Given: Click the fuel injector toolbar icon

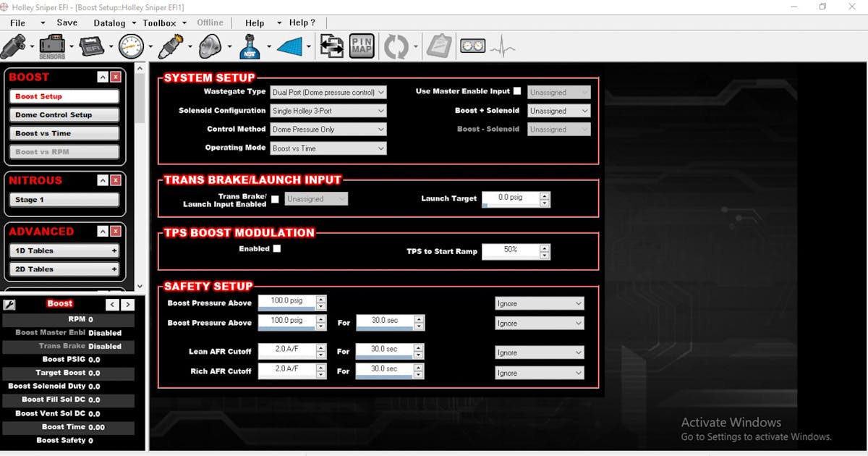Looking at the screenshot, I should click(14, 47).
